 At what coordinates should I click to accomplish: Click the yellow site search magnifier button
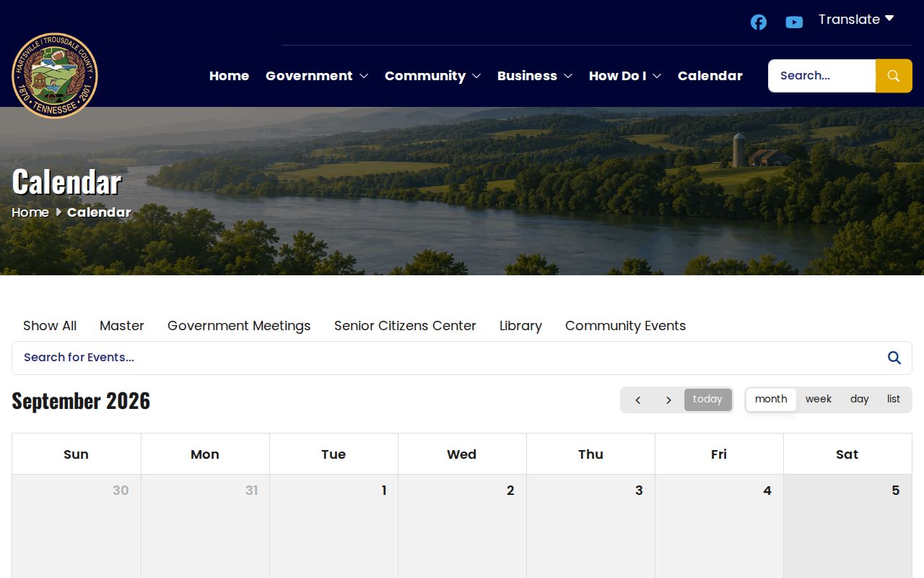894,76
